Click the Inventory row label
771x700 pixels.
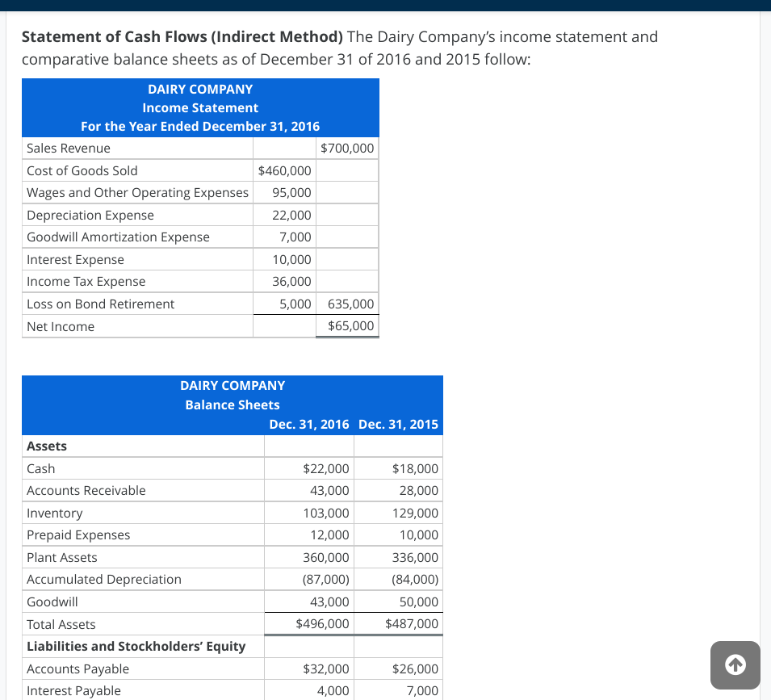55,513
